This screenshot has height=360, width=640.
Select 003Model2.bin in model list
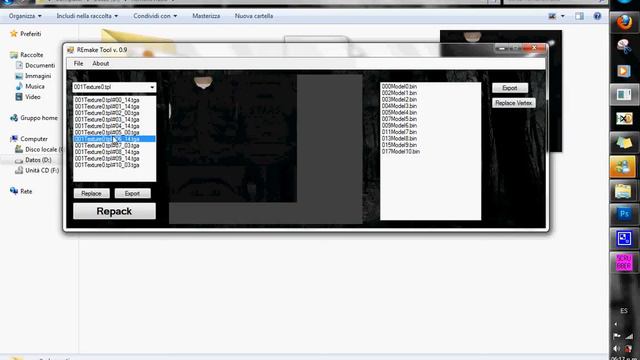tap(399, 100)
